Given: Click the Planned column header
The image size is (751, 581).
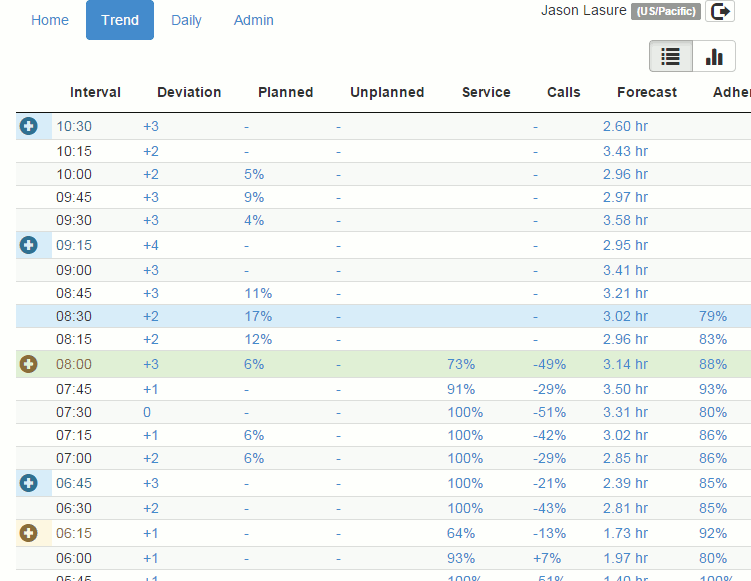Looking at the screenshot, I should point(285,92).
